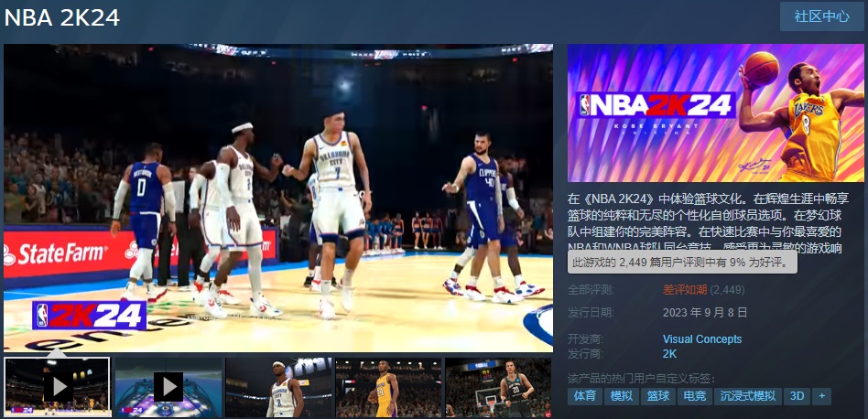868x419 pixels.
Task: Select the fifth thumbnail with jersey 20 player
Action: point(498,387)
